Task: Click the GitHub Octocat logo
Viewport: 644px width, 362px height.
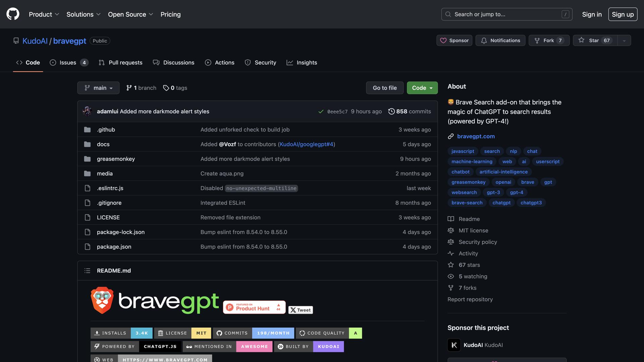Action: tap(13, 14)
